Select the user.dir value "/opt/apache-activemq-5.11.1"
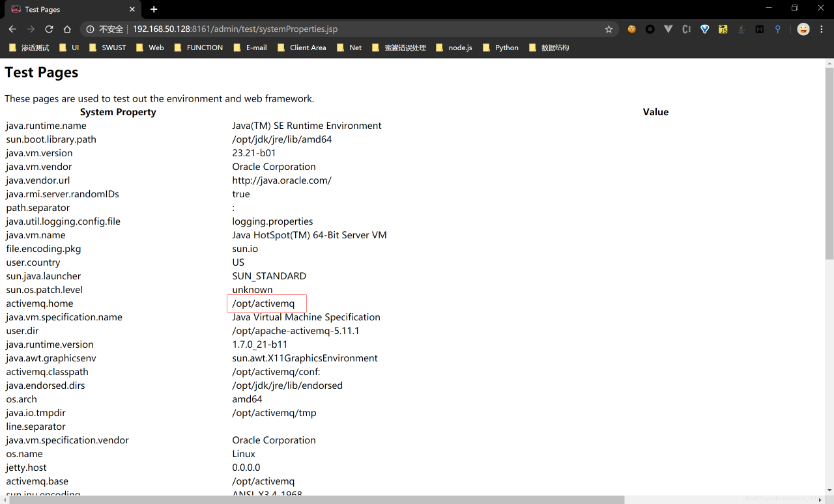This screenshot has width=834, height=504. [x=296, y=331]
